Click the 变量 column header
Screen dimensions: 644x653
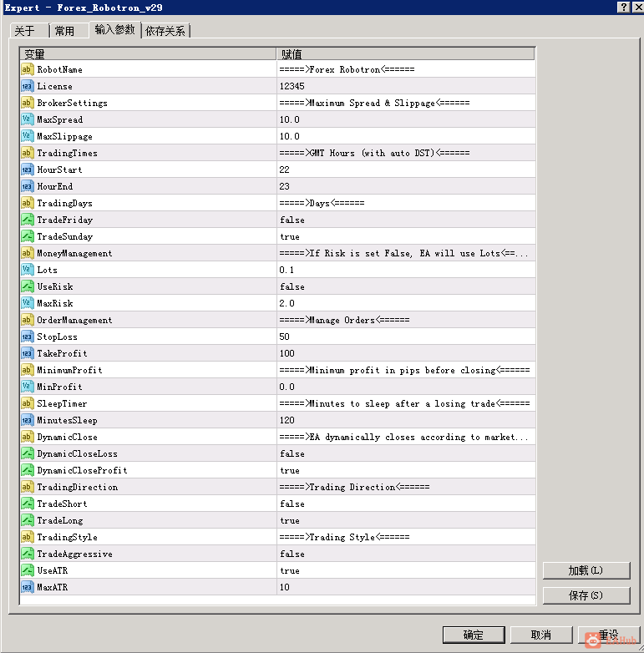pos(148,53)
